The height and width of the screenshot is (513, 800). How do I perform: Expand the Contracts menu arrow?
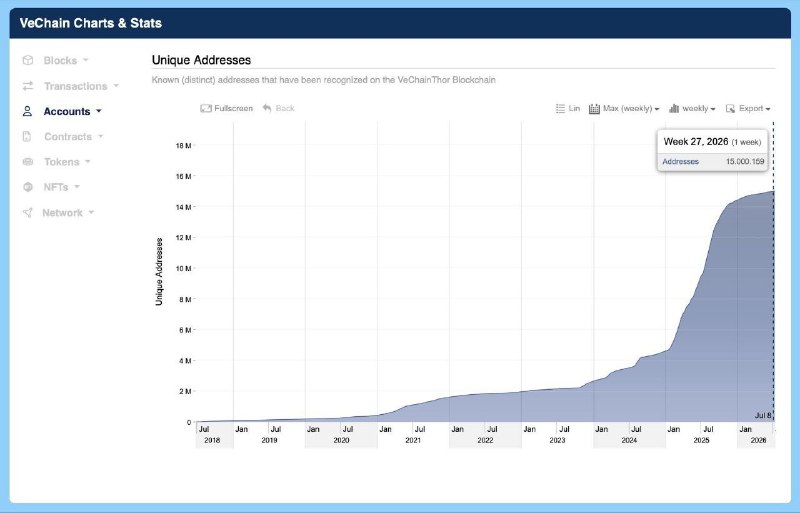[101, 136]
